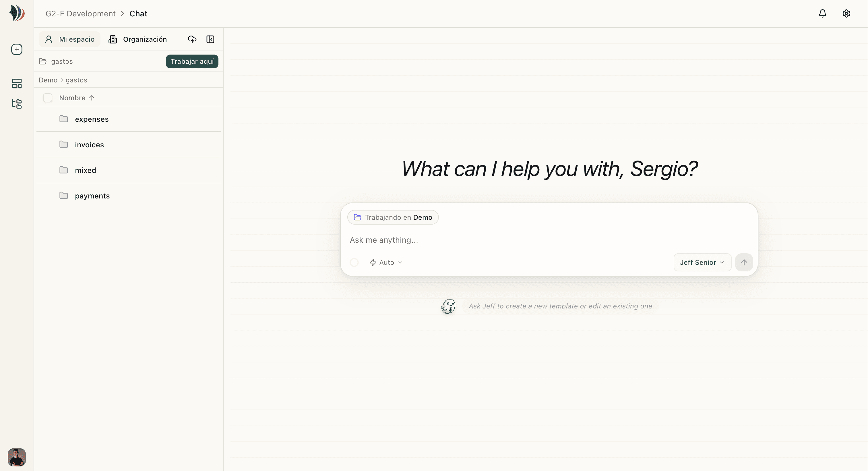Open the settings gear icon

click(x=846, y=13)
